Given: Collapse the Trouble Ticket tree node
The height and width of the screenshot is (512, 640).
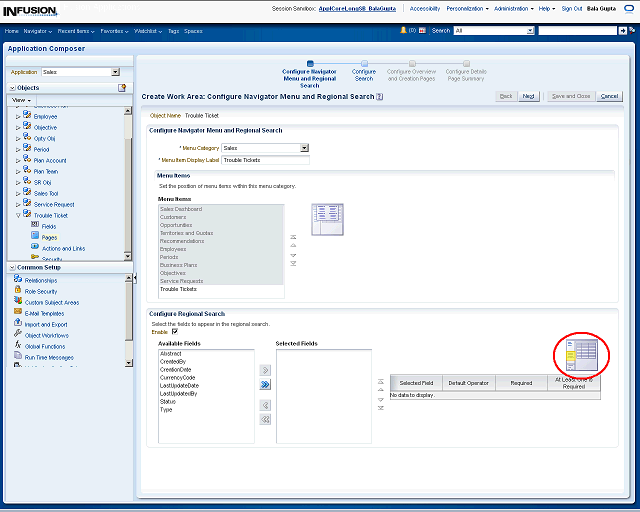Looking at the screenshot, I should pyautogui.click(x=17, y=215).
